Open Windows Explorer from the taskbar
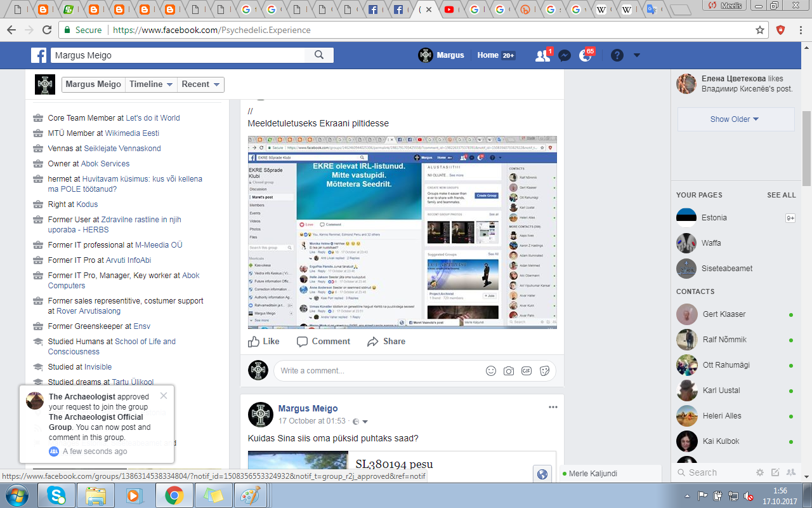Screen dimensions: 812x508 click(x=95, y=495)
